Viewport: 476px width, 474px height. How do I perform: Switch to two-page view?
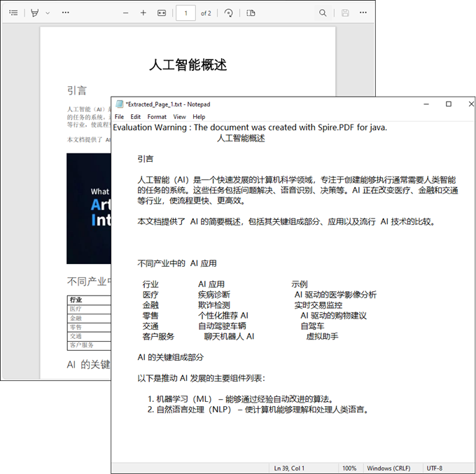click(x=251, y=13)
